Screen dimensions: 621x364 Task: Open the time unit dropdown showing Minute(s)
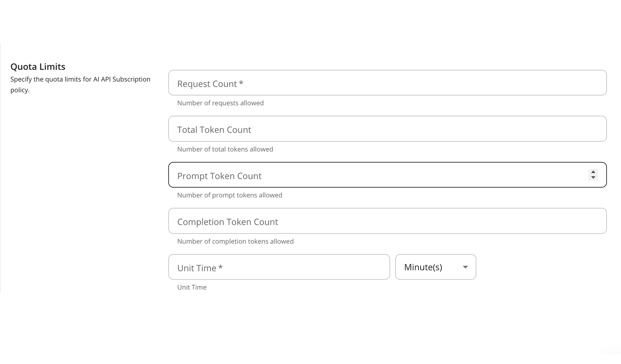(x=436, y=267)
